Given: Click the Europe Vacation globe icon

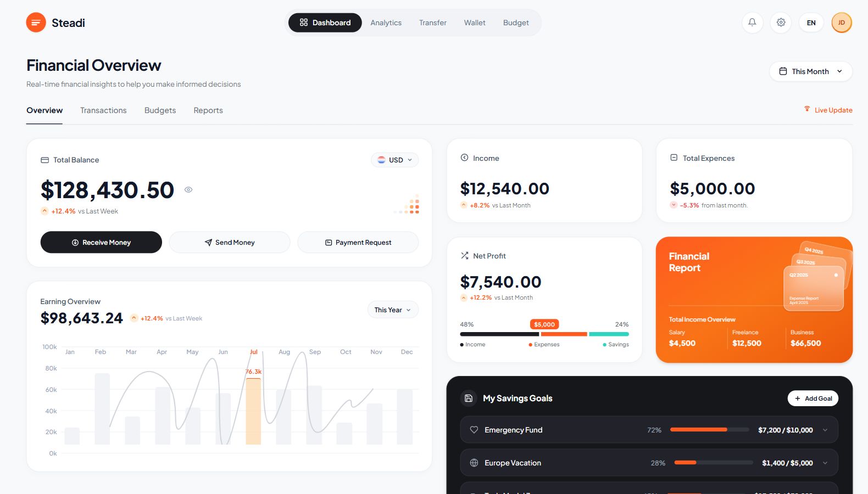Looking at the screenshot, I should (474, 463).
